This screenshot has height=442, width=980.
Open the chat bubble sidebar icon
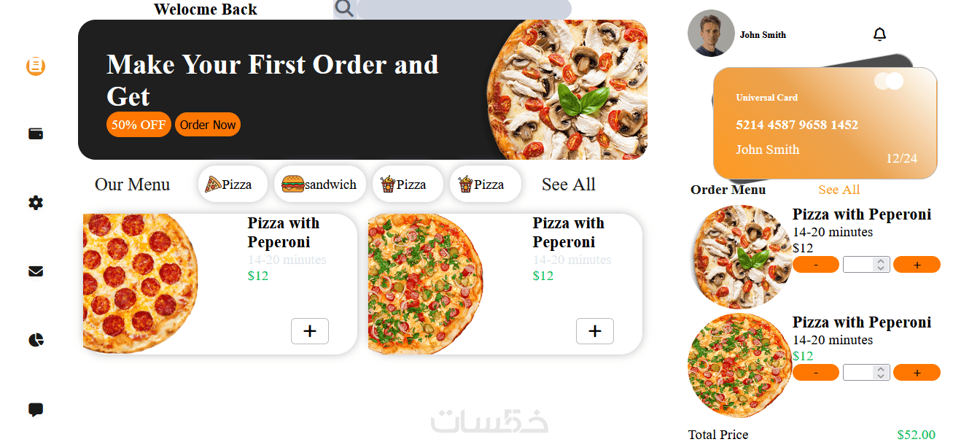click(x=36, y=409)
